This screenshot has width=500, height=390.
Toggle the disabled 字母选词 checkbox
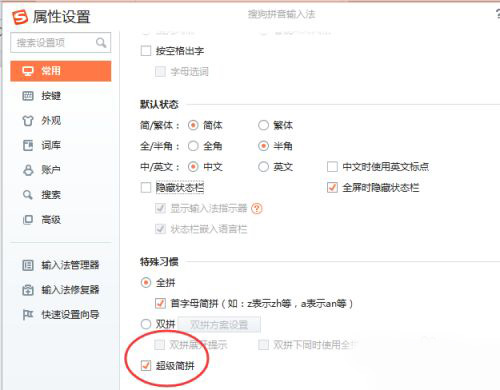coord(160,71)
